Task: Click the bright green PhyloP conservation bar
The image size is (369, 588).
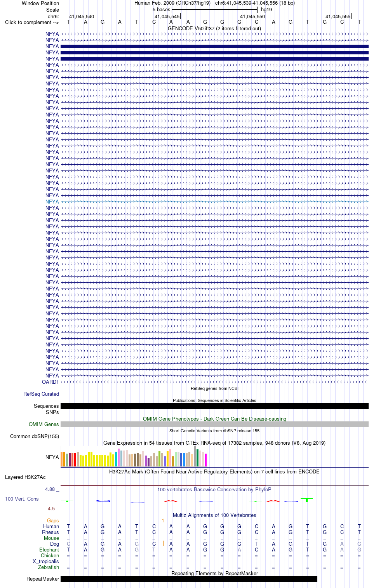Action: coord(307,500)
